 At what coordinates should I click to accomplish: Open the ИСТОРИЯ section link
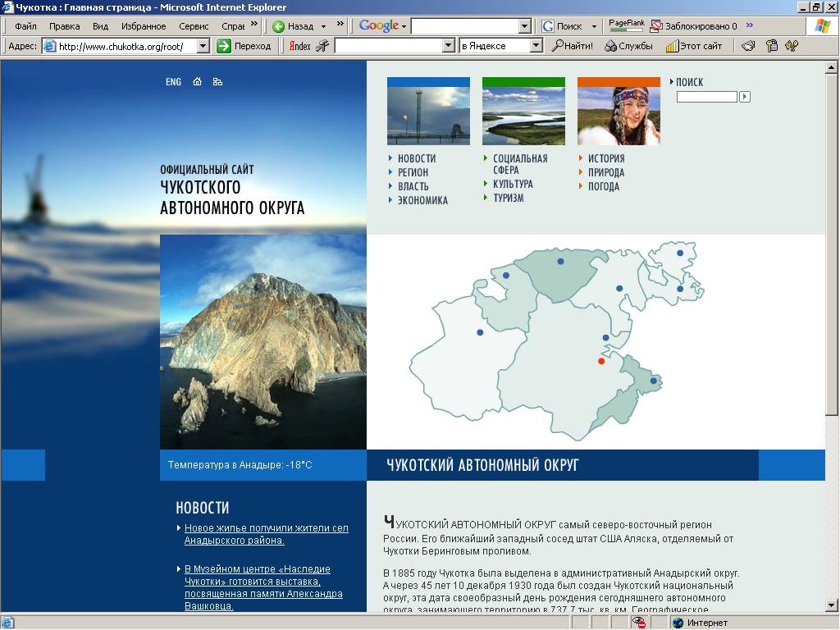pos(606,158)
